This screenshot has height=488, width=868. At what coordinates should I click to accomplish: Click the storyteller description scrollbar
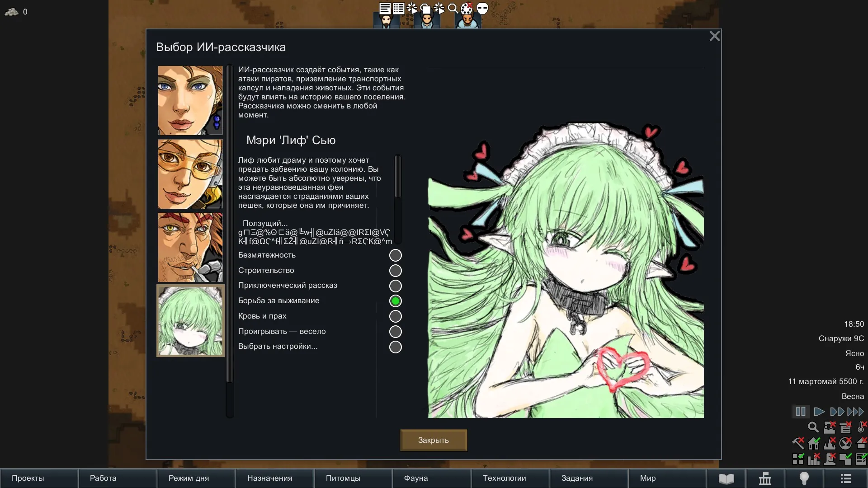pyautogui.click(x=398, y=177)
